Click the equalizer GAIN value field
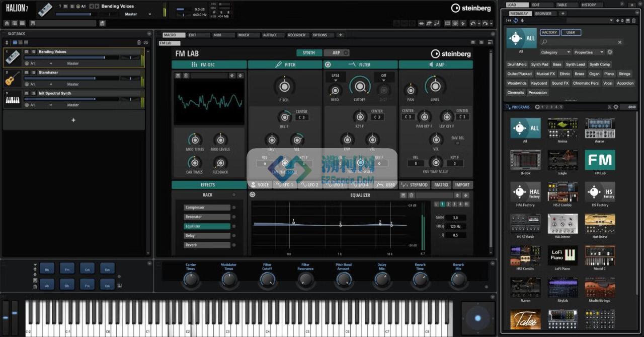The height and width of the screenshot is (337, 644). click(455, 218)
